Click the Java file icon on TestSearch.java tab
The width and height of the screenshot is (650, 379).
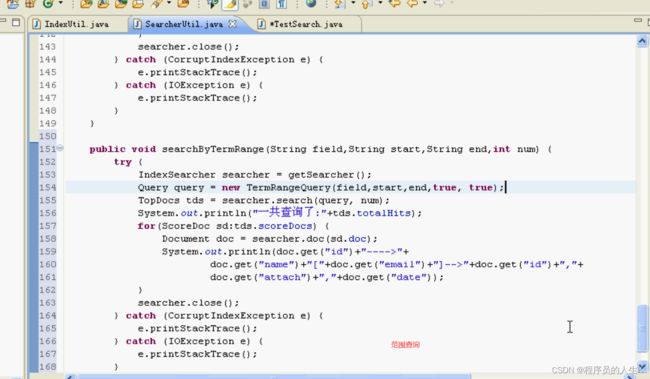point(261,24)
